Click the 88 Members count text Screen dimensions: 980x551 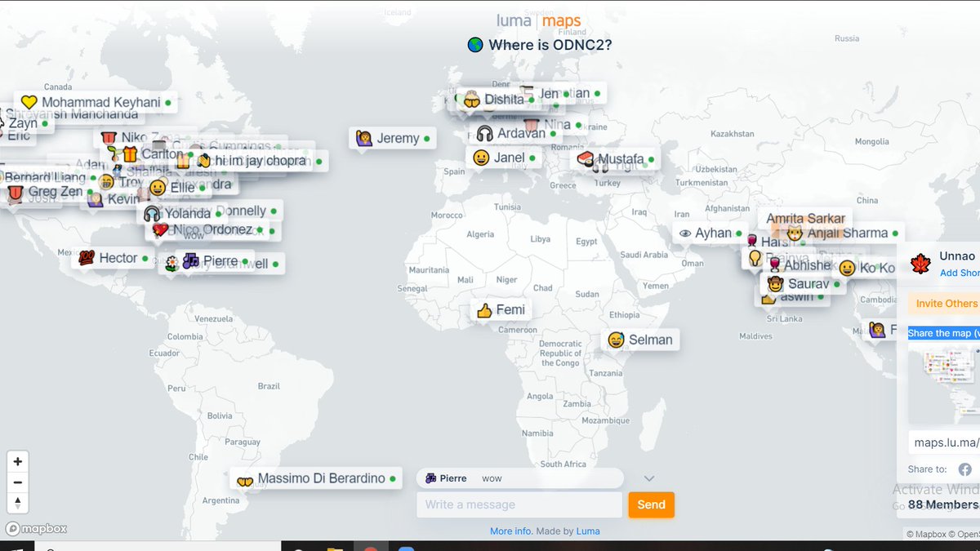pyautogui.click(x=943, y=504)
